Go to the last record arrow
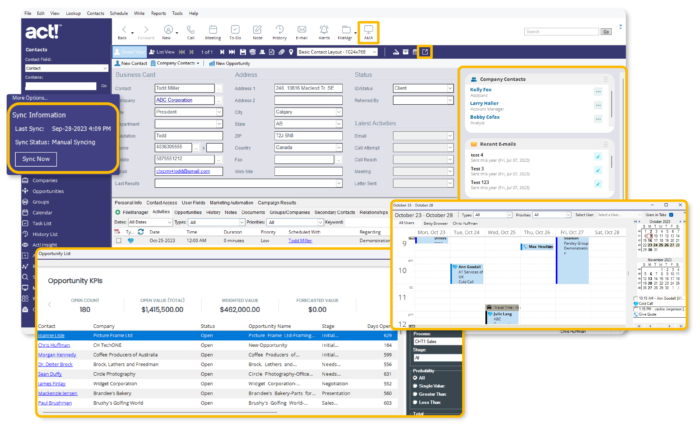Image resolution: width=700 pixels, height=429 pixels. point(232,52)
